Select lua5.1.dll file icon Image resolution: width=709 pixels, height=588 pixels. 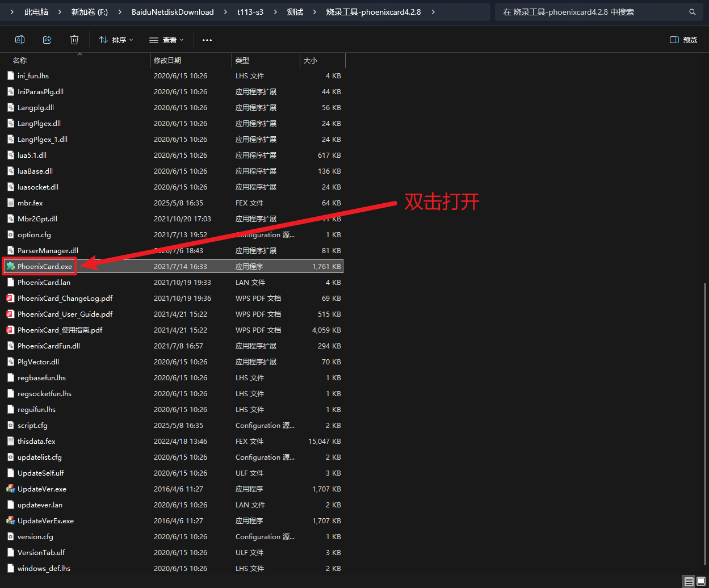tap(10, 155)
